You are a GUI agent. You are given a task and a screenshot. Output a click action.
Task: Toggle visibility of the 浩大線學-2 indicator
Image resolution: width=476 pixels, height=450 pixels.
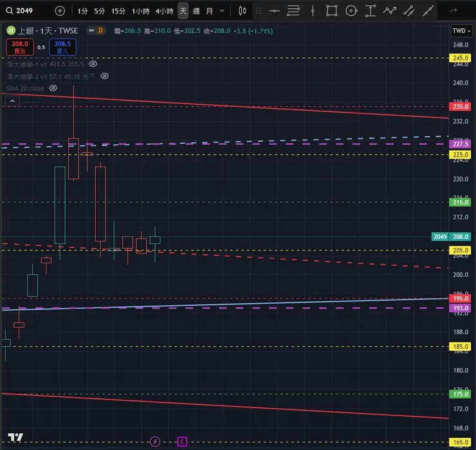coord(104,76)
